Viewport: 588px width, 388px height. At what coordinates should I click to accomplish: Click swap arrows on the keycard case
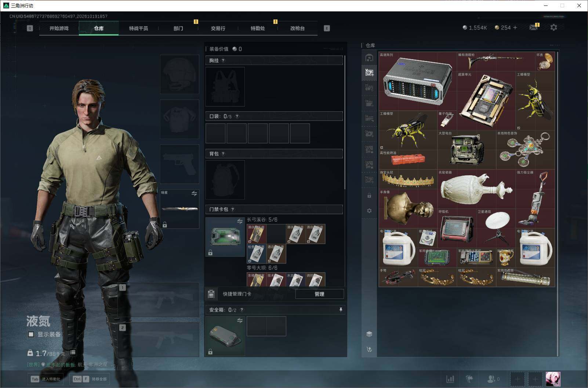click(240, 221)
